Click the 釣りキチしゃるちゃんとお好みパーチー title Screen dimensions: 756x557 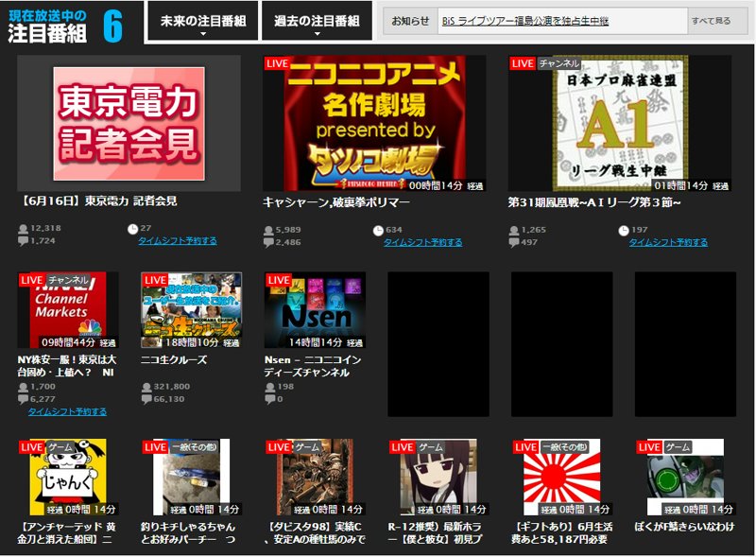pyautogui.click(x=188, y=532)
